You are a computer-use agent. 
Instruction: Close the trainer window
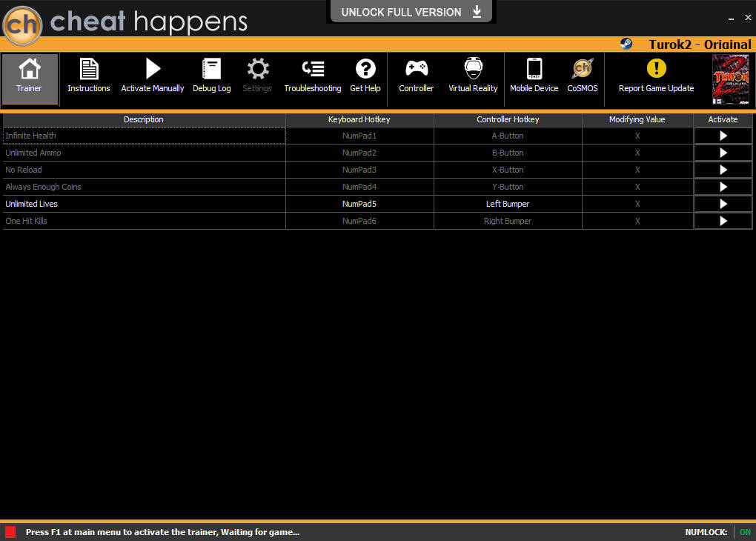point(748,17)
